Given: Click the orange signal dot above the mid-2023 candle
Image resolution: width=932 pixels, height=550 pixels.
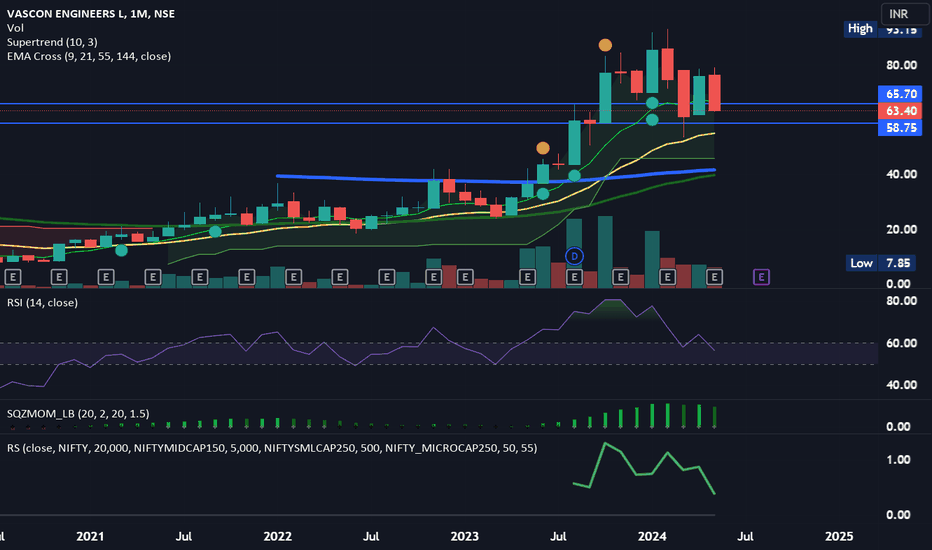Looking at the screenshot, I should pyautogui.click(x=543, y=148).
